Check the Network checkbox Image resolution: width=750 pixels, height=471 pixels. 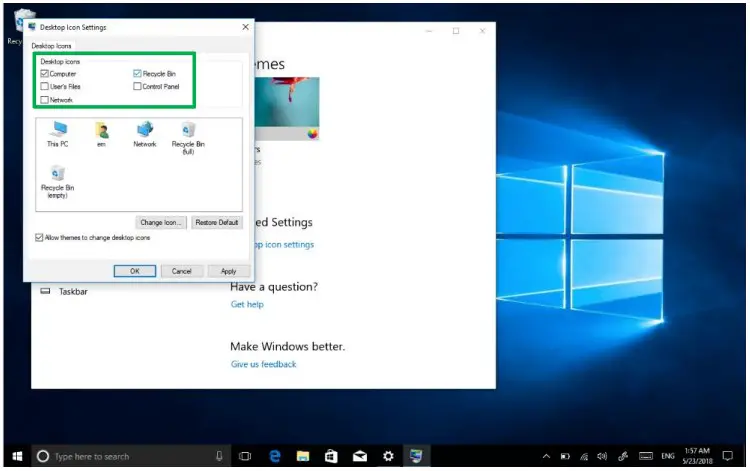click(44, 99)
